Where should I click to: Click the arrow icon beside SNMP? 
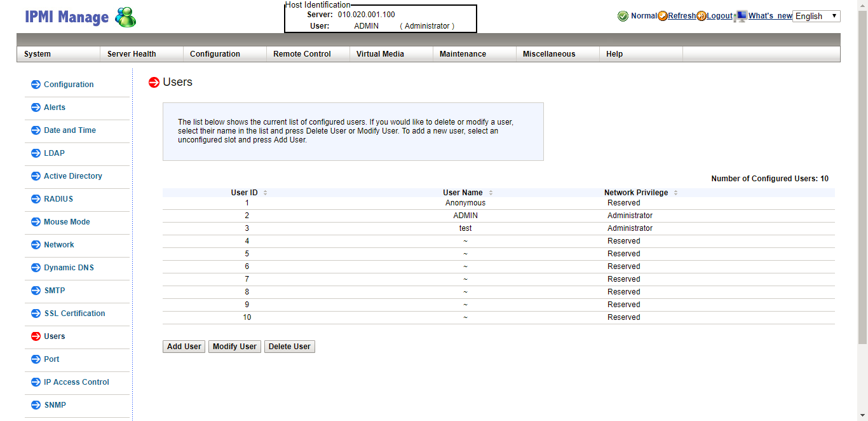(36, 405)
